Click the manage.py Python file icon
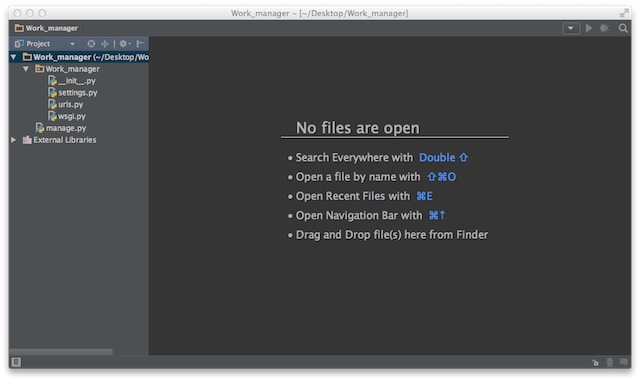The image size is (640, 381). coord(40,128)
